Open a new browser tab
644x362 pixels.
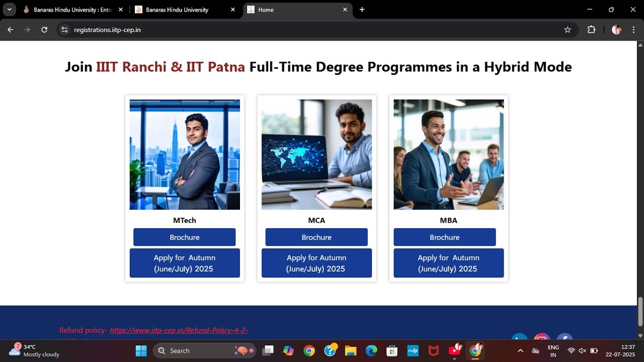click(362, 10)
